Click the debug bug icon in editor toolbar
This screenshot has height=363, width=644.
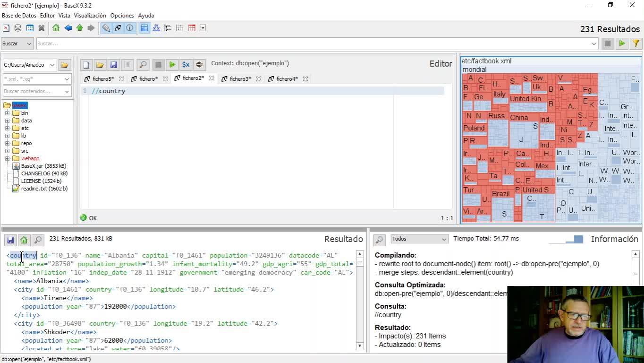coord(199,65)
